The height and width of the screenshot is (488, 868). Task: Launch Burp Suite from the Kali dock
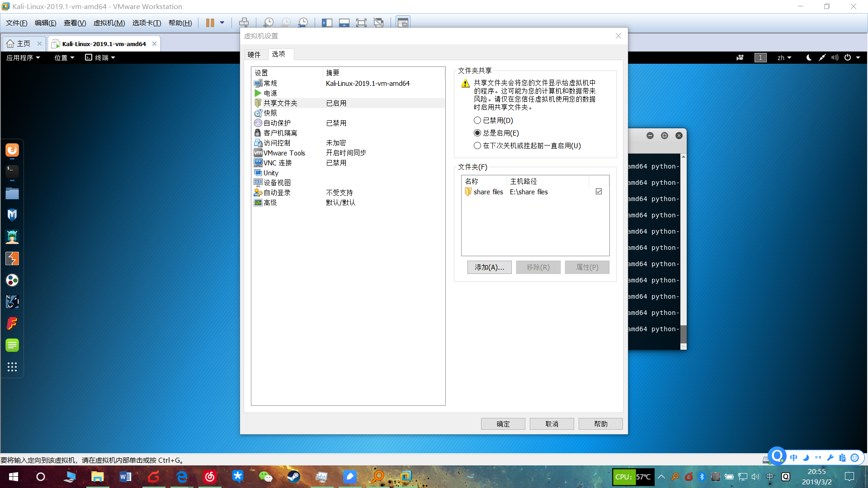(12, 258)
